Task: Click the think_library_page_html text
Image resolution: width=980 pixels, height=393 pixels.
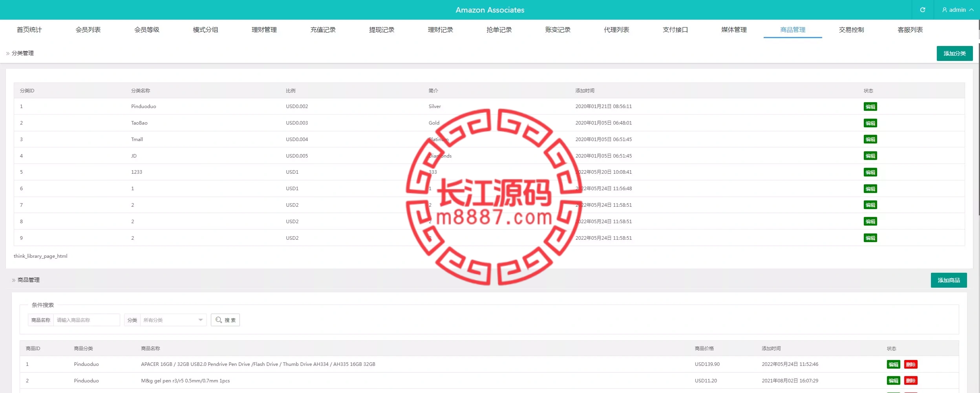Action: [x=40, y=256]
